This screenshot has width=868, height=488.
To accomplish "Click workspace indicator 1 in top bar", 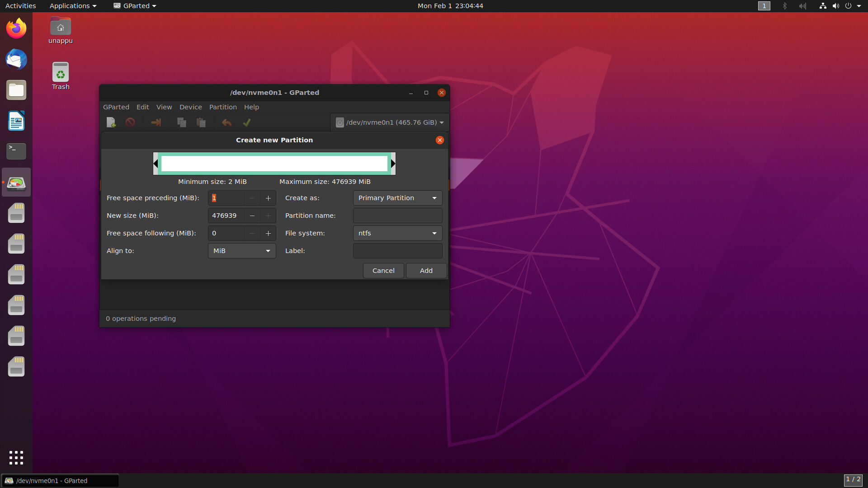I will click(x=764, y=6).
